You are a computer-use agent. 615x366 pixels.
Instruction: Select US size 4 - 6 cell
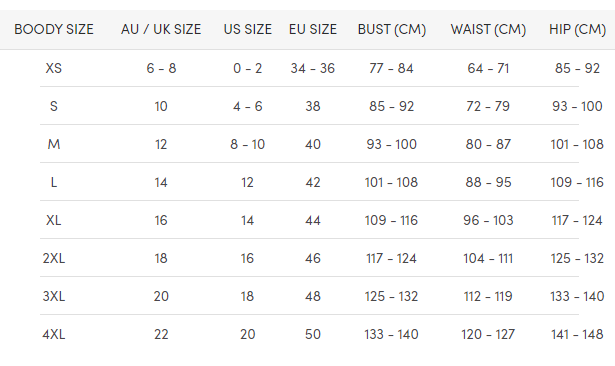[x=247, y=106]
